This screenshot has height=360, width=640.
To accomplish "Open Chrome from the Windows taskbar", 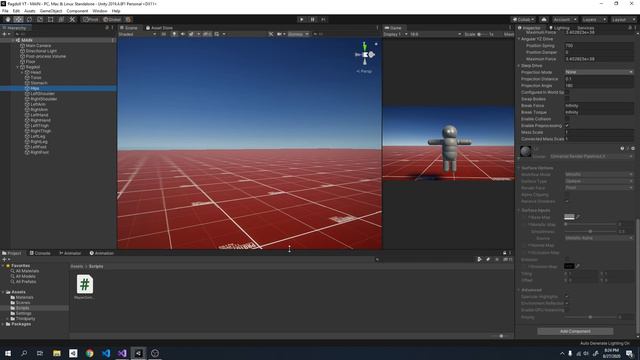I will pyautogui.click(x=89, y=353).
